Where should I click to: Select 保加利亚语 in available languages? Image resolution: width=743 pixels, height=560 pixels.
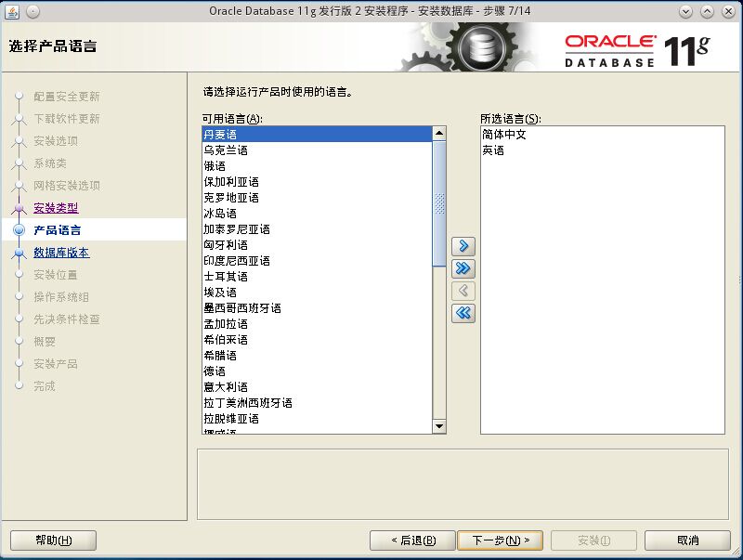tap(317, 182)
